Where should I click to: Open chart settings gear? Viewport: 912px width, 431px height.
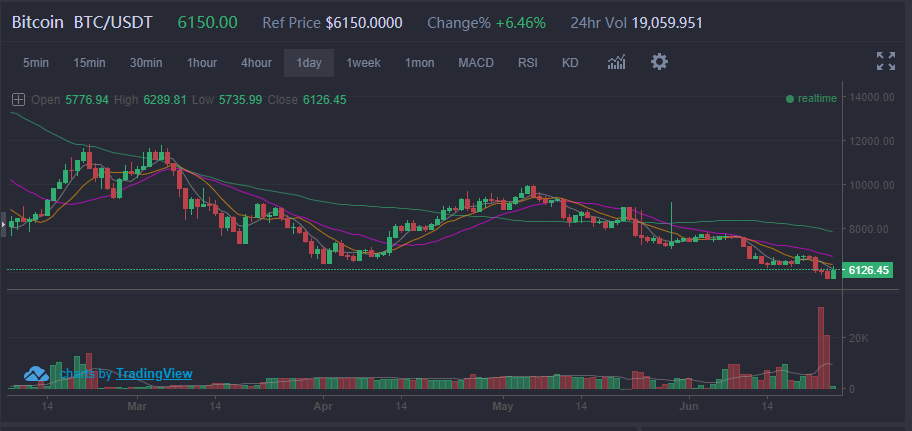pos(659,62)
